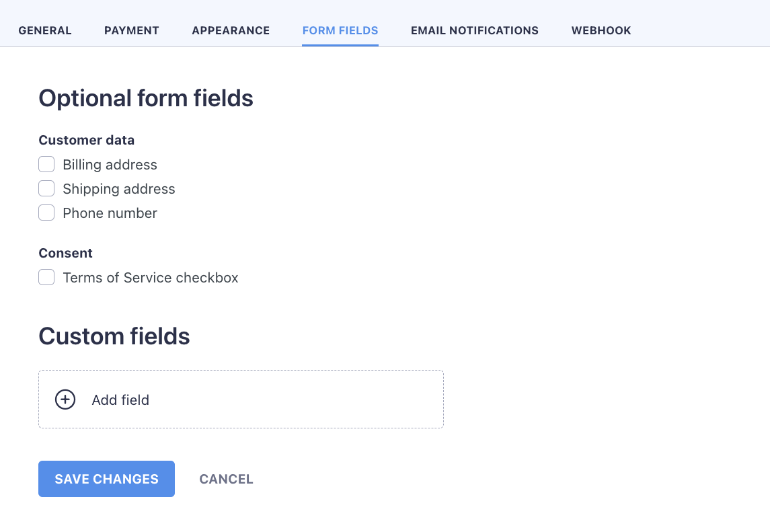Open the Webhook configuration tab

(x=601, y=30)
